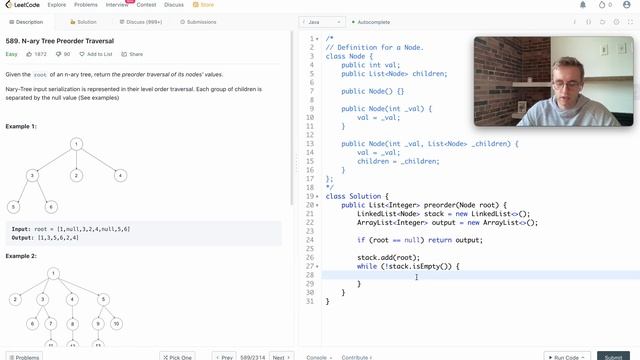Expand the Console panel

(x=319, y=357)
